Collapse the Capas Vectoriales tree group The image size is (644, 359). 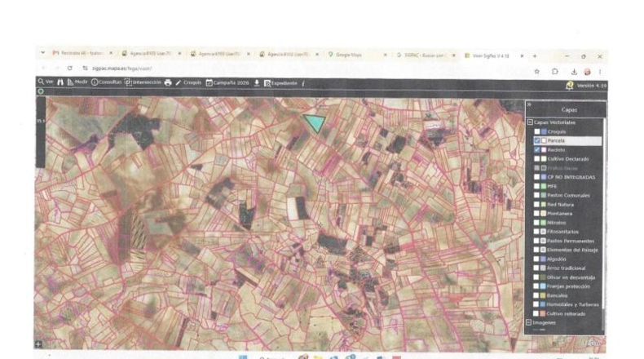[x=530, y=122]
